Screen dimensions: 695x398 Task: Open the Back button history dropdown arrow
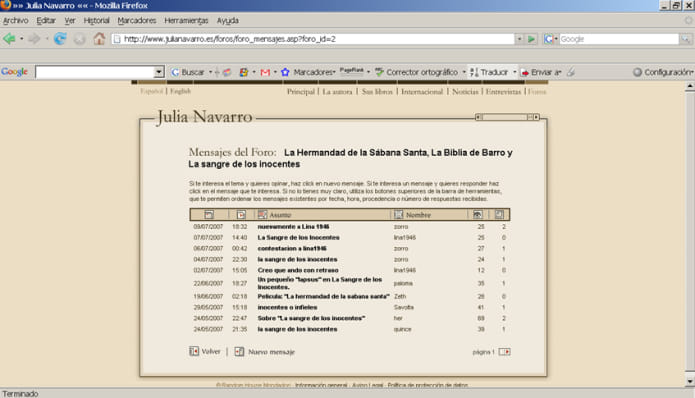[21, 39]
